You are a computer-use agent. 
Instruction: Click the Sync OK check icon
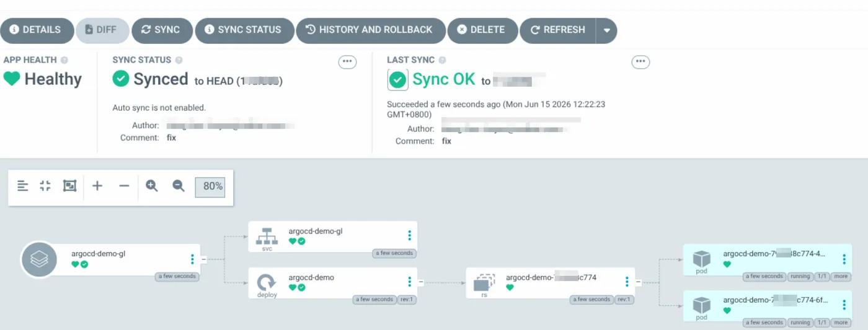coord(397,80)
